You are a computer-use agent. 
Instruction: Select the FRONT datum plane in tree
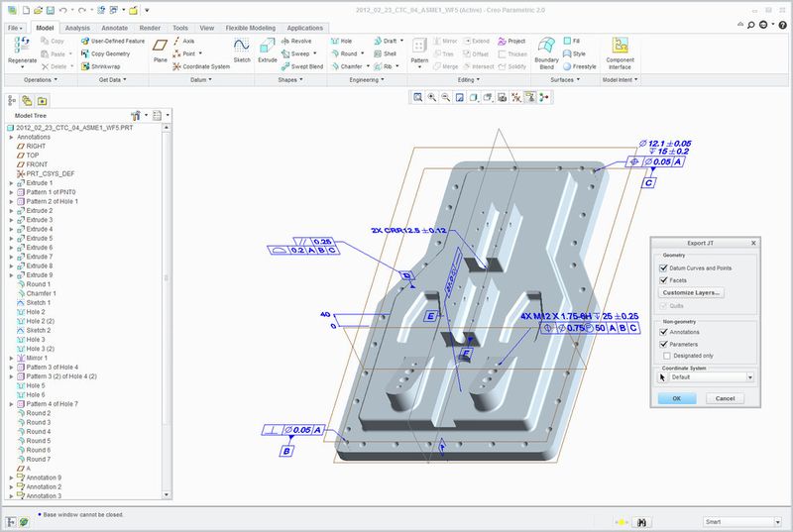(37, 164)
